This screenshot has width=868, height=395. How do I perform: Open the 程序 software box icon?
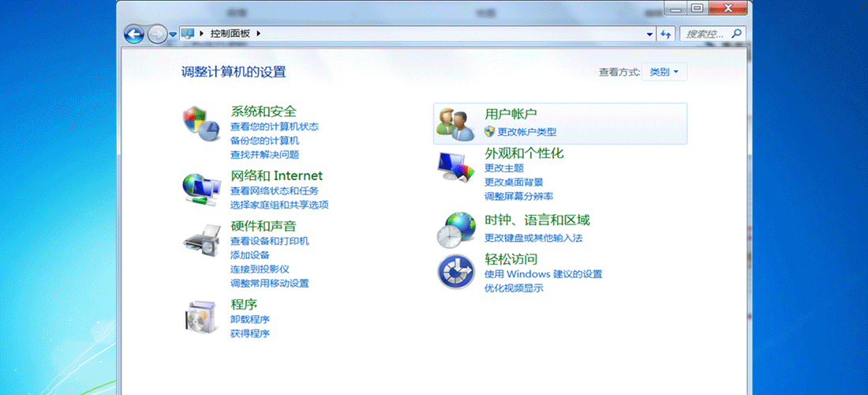pos(201,318)
